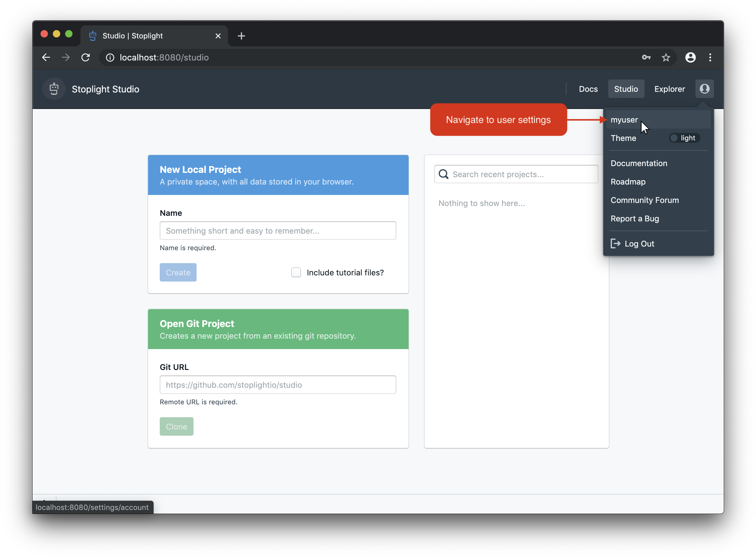Open a new browser tab with plus icon
The width and height of the screenshot is (756, 556).
(241, 36)
